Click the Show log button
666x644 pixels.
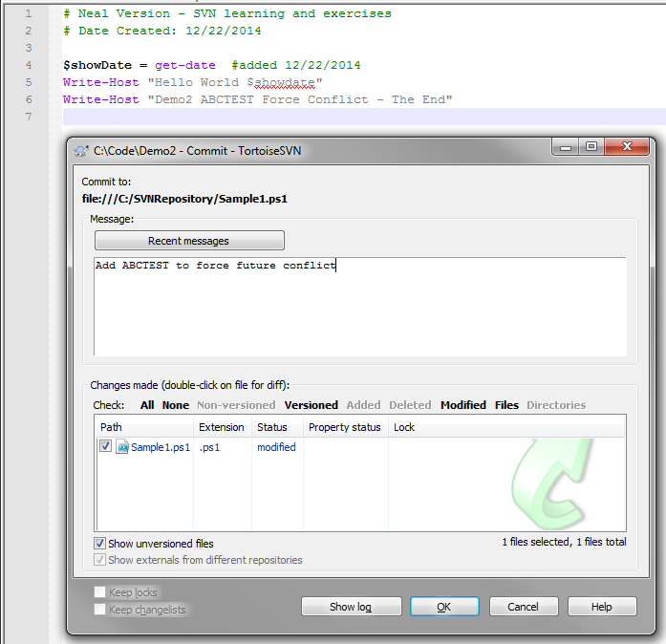[x=352, y=607]
